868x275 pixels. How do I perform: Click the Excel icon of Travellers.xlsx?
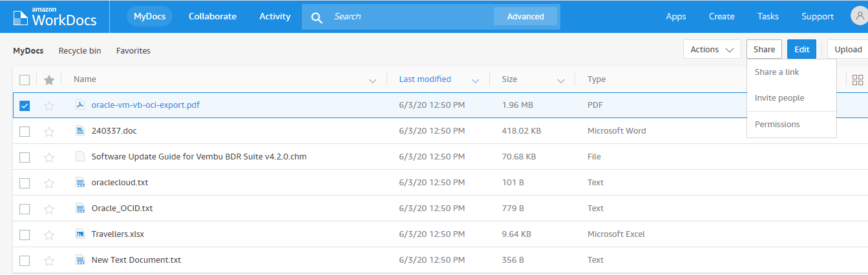click(x=80, y=234)
